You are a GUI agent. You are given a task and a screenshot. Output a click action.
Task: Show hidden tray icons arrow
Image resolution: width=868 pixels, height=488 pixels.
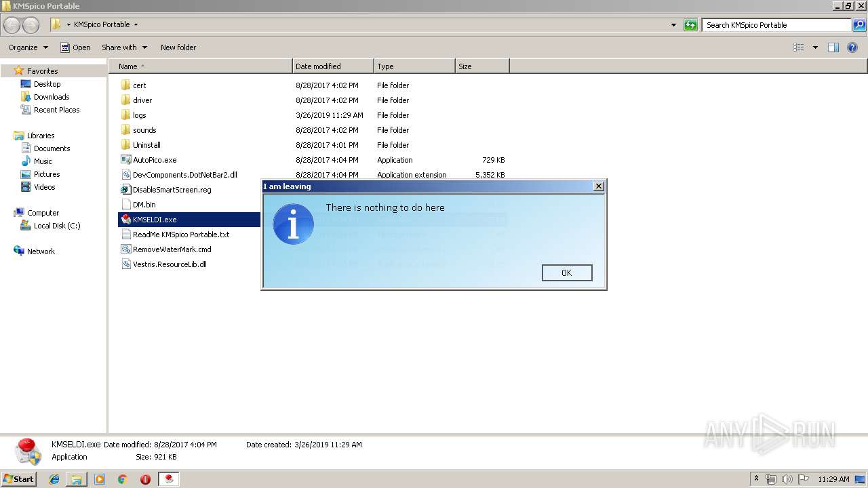[756, 479]
